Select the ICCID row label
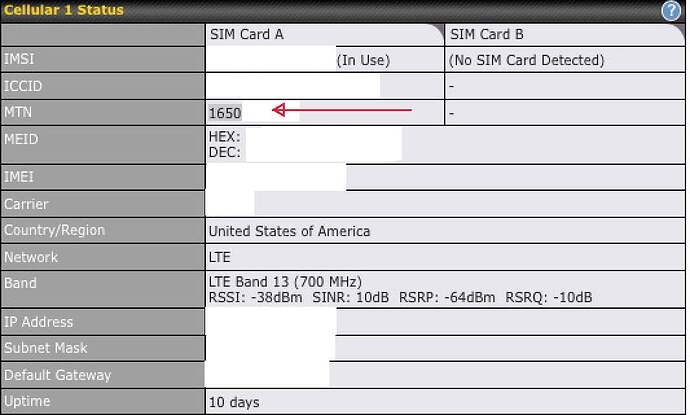 23,87
